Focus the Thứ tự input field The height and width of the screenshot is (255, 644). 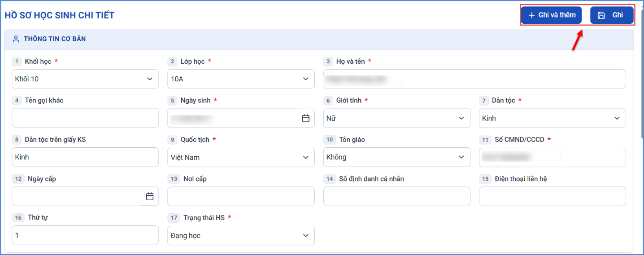(85, 235)
